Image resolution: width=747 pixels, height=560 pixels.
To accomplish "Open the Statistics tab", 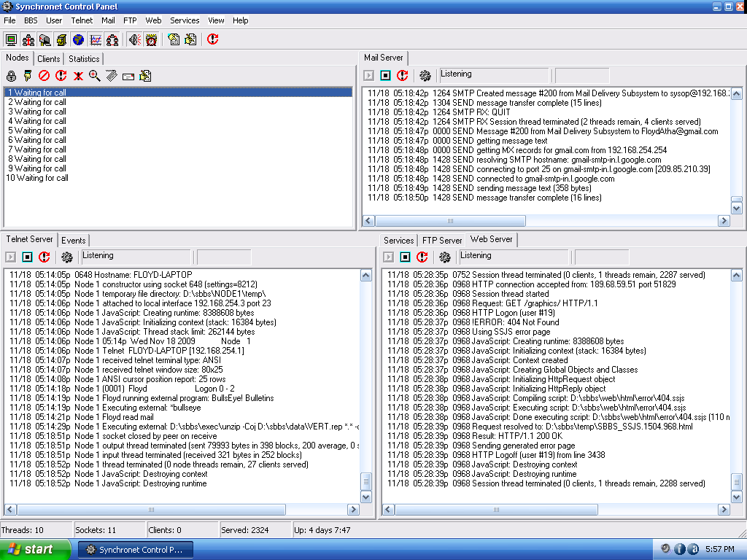I will coord(84,59).
